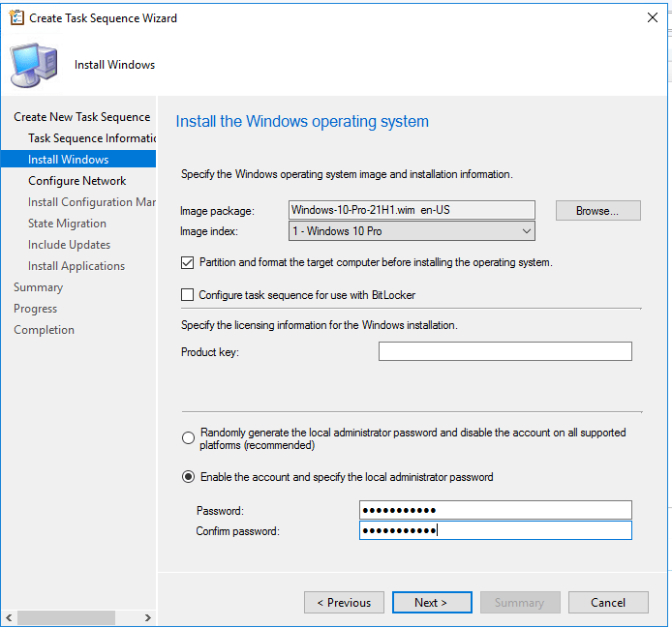Viewport: 672px width, 628px height.
Task: Select Summary step in sidebar
Action: (38, 287)
